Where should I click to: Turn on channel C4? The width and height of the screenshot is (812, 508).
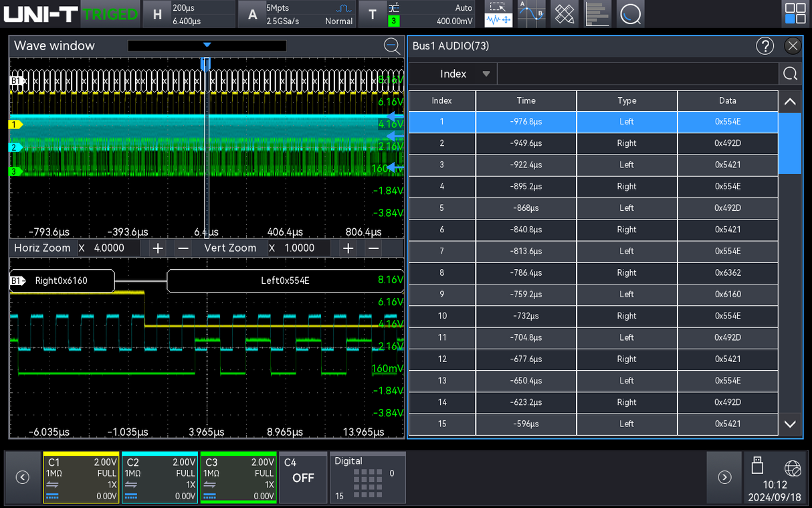click(x=302, y=477)
